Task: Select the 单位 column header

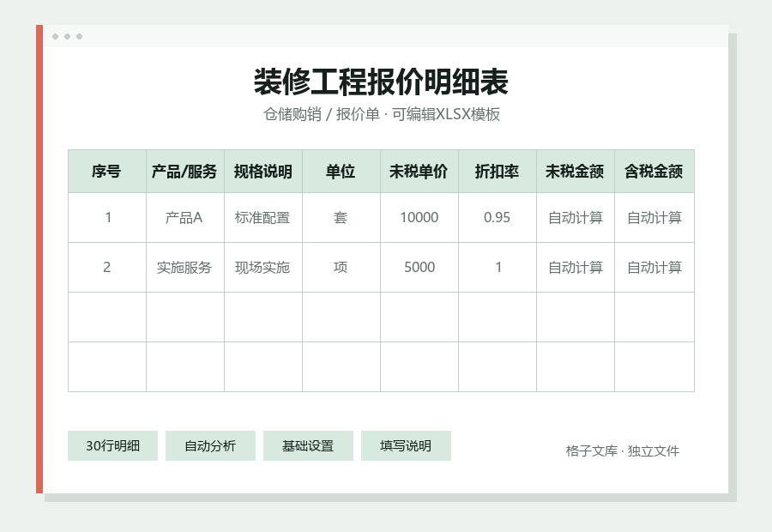Action: (341, 172)
